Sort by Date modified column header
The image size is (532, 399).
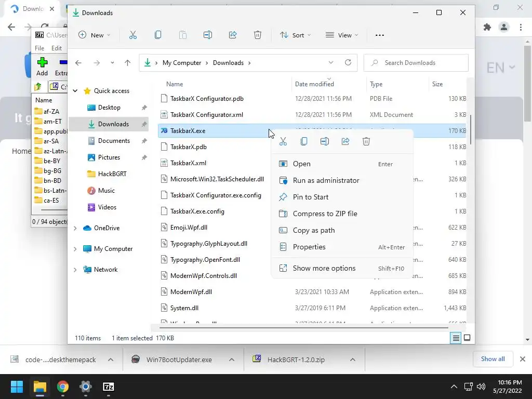click(x=314, y=84)
